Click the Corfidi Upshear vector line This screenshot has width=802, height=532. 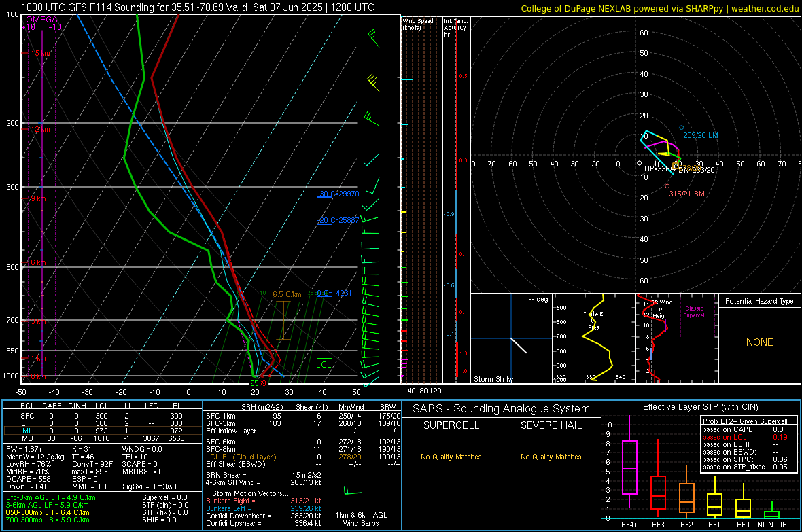tap(264, 523)
